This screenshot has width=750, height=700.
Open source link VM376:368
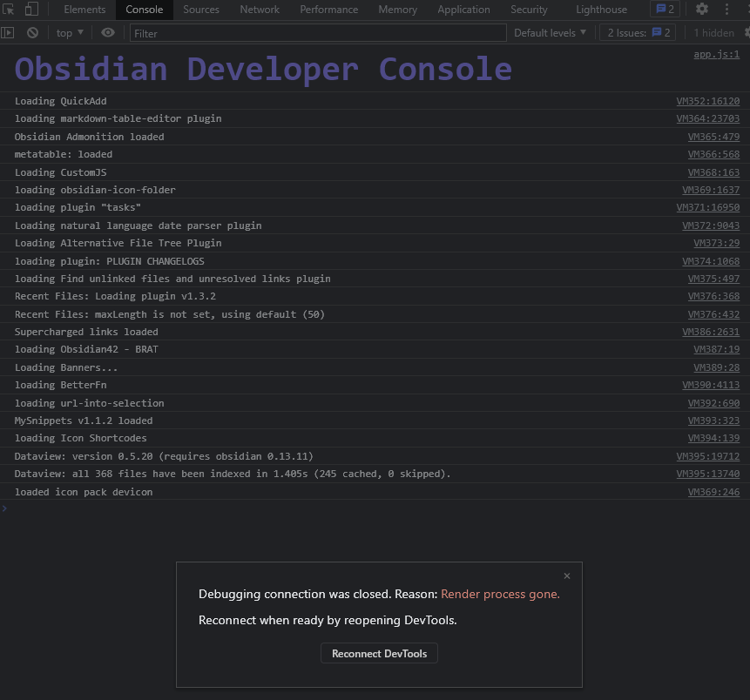coord(713,296)
